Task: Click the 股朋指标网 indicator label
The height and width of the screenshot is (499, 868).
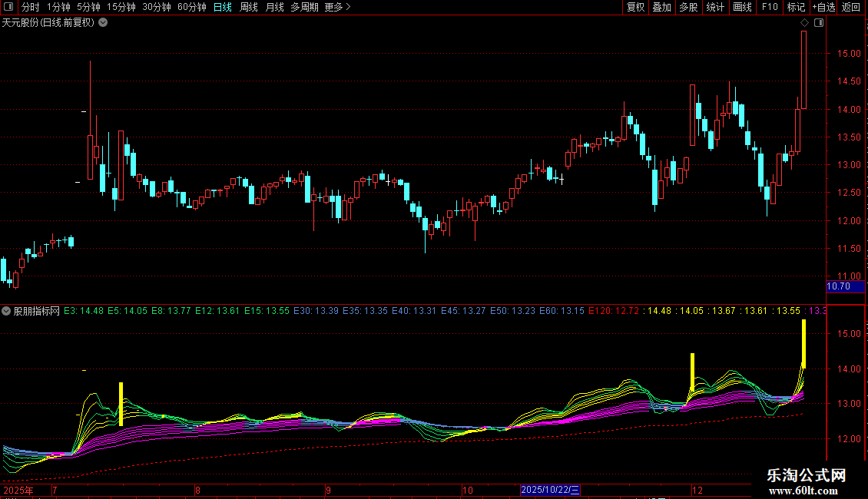Action: 37,311
